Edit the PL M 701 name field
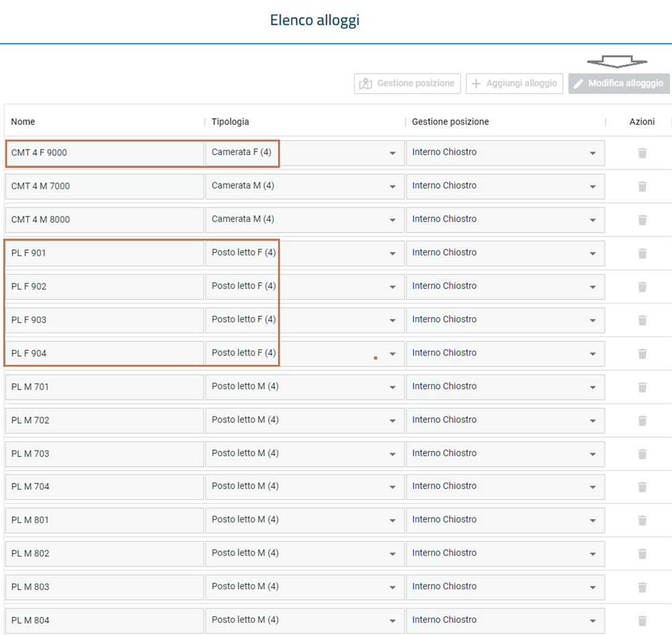This screenshot has width=672, height=635. click(105, 387)
